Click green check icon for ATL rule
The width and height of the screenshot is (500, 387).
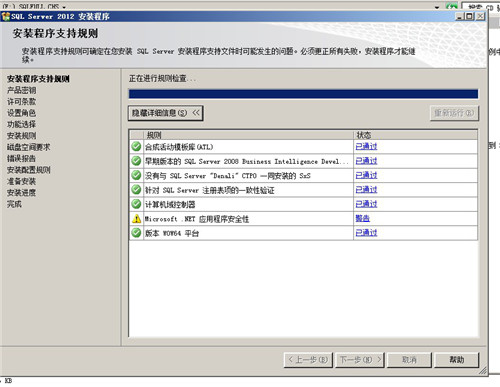[x=136, y=146]
